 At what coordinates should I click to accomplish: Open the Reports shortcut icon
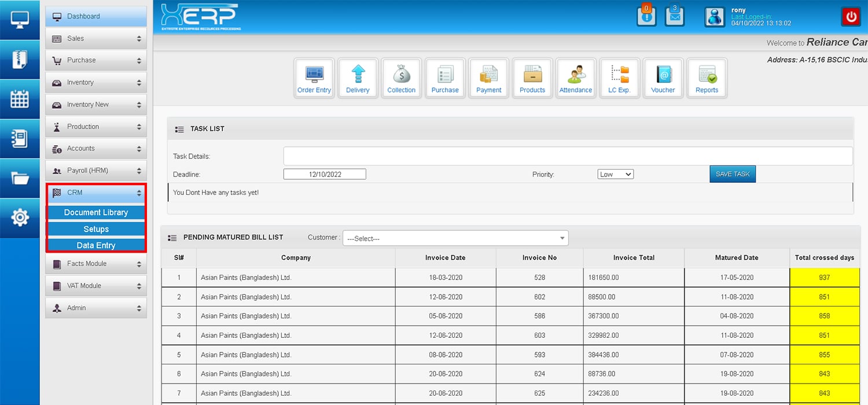click(x=707, y=78)
